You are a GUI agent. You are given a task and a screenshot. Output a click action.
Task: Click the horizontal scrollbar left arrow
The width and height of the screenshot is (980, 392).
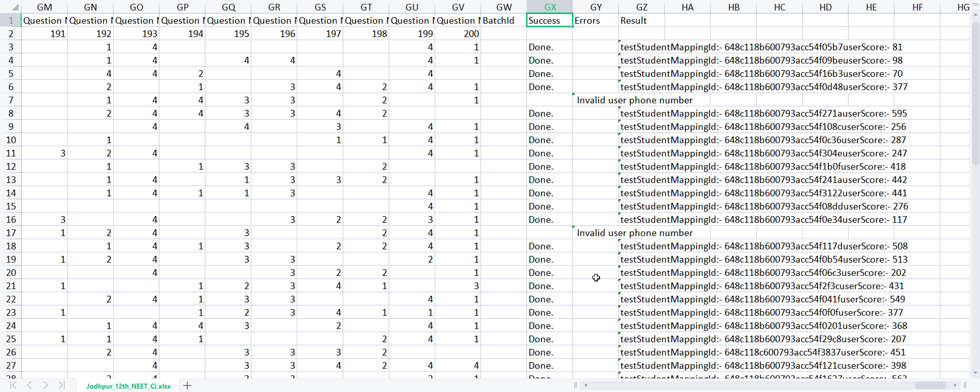point(586,385)
